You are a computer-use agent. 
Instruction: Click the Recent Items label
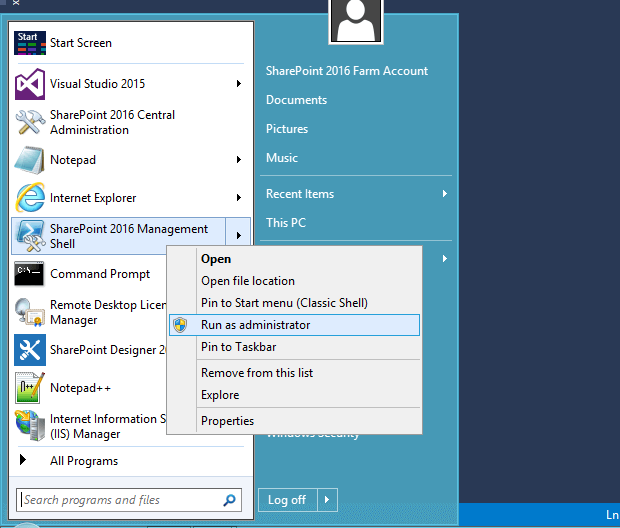[x=300, y=194]
